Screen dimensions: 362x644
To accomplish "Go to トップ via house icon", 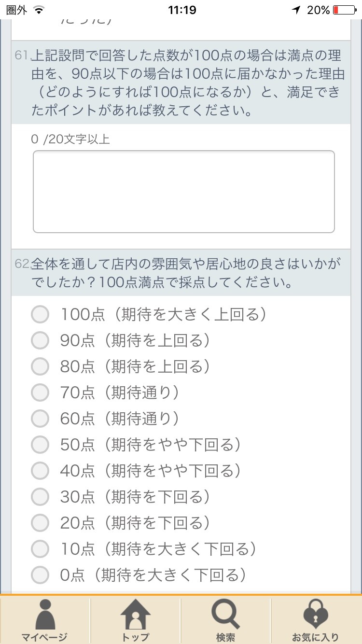I will click(136, 620).
